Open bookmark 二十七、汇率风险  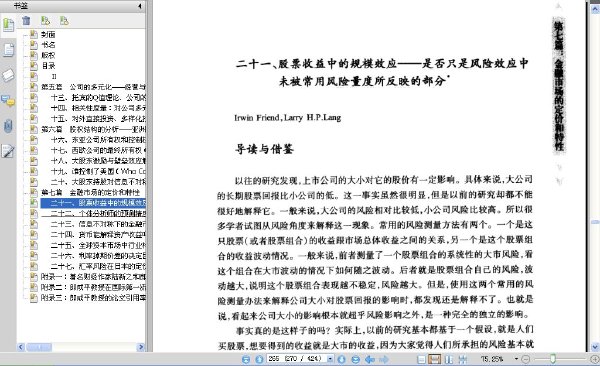98,266
